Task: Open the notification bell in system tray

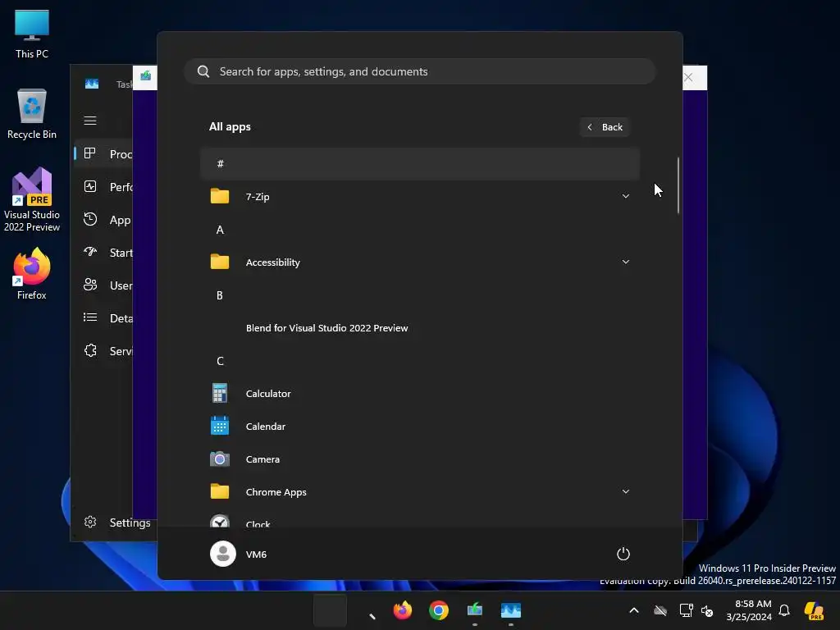Action: pyautogui.click(x=784, y=610)
